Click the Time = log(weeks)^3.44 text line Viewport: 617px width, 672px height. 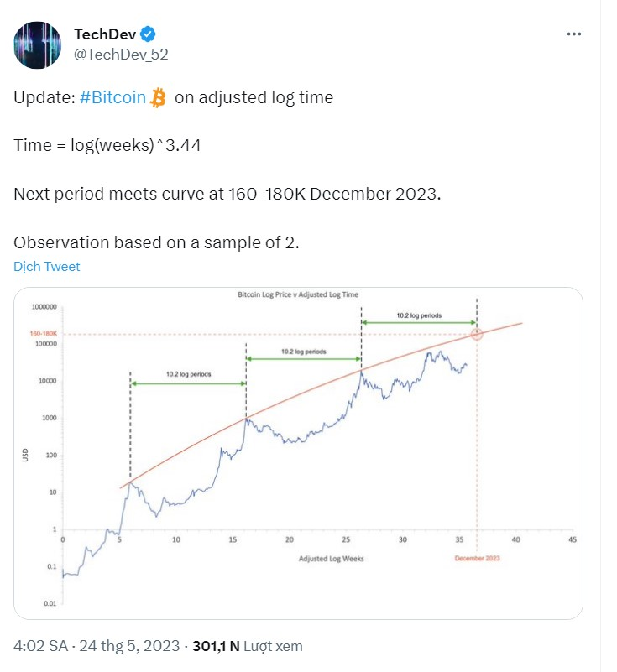tap(107, 145)
